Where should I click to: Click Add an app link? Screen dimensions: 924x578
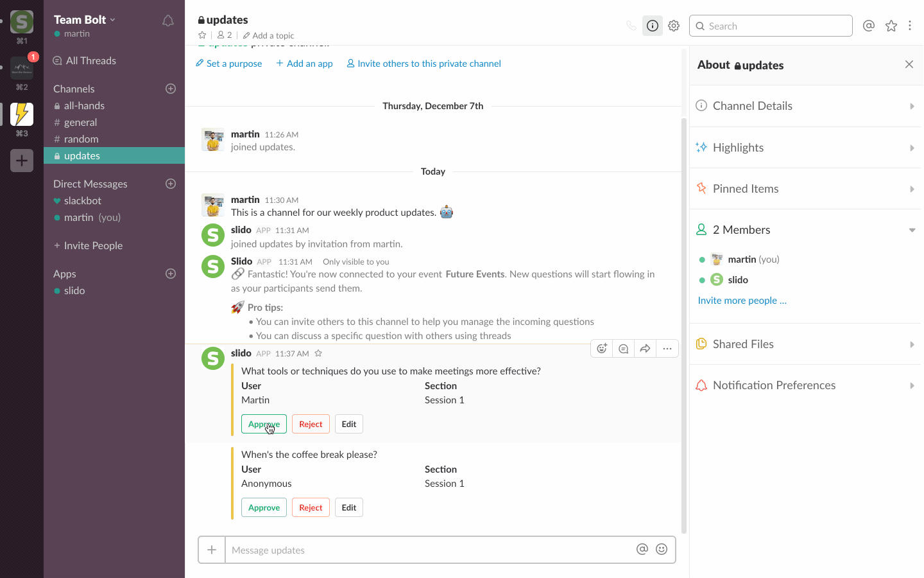tap(304, 64)
